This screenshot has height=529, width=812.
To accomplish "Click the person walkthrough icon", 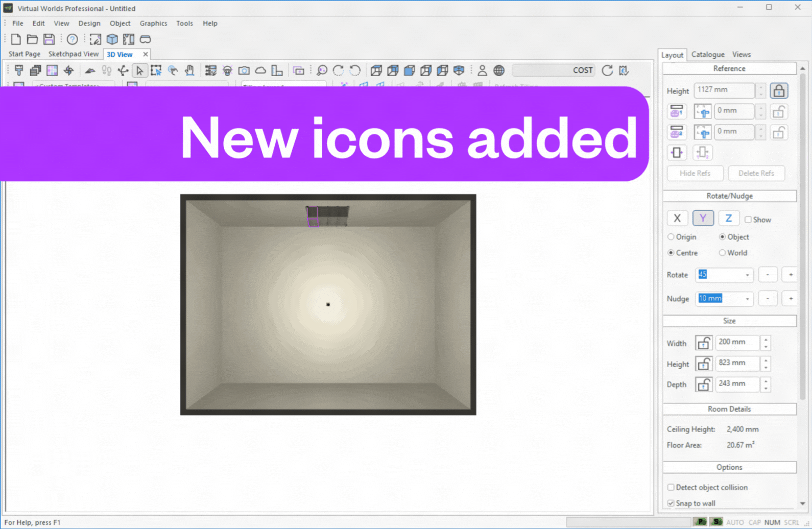I will coord(482,70).
